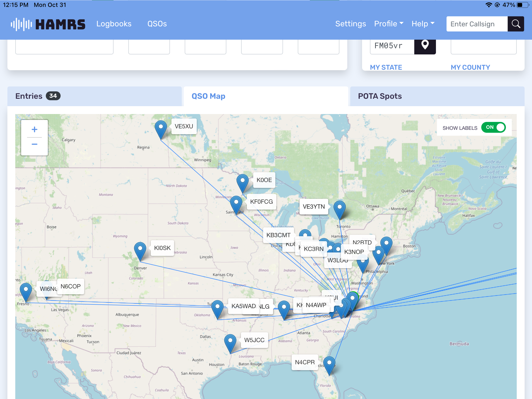
Task: Open the Logbooks page
Action: pos(114,24)
